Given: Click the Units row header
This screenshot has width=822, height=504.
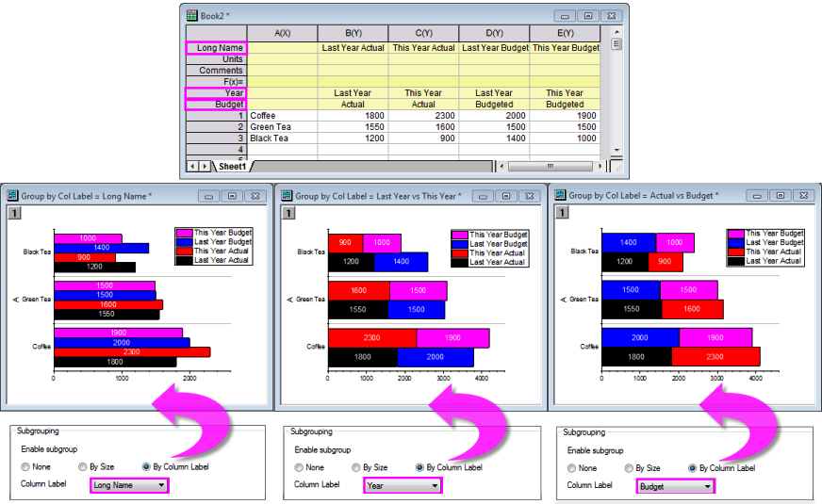Looking at the screenshot, I should point(216,59).
